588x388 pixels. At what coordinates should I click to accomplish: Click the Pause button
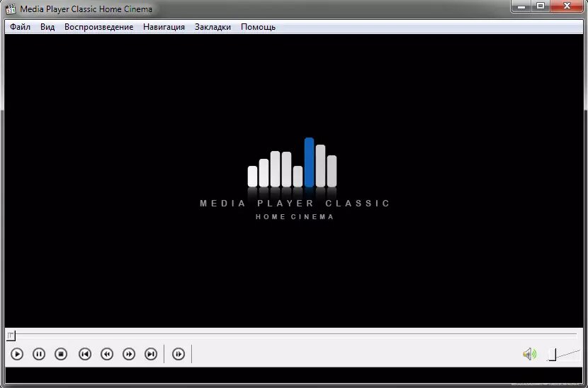click(x=39, y=354)
